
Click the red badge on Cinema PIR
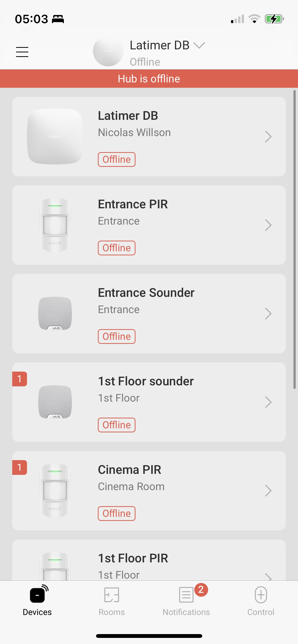(20, 467)
